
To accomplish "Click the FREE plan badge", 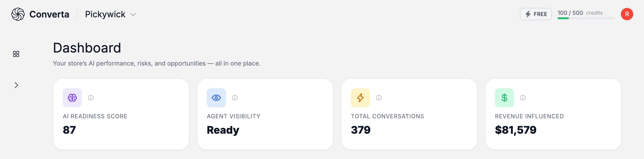I will (x=535, y=14).
